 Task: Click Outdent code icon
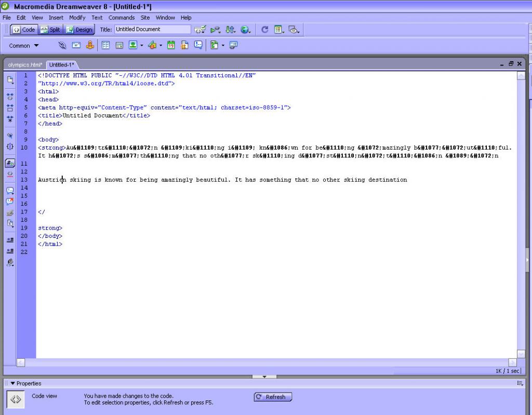10,251
